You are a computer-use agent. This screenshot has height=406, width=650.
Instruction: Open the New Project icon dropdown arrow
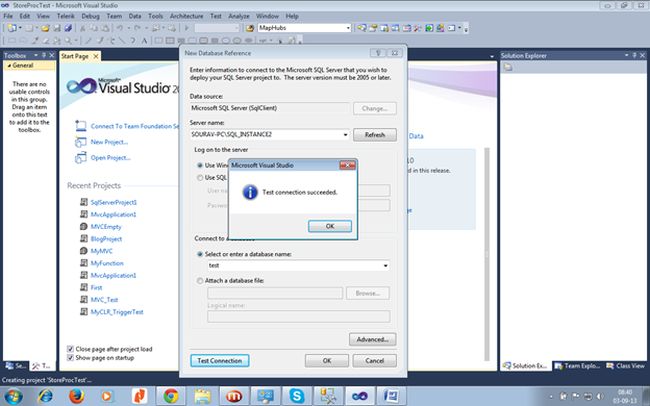(20, 28)
